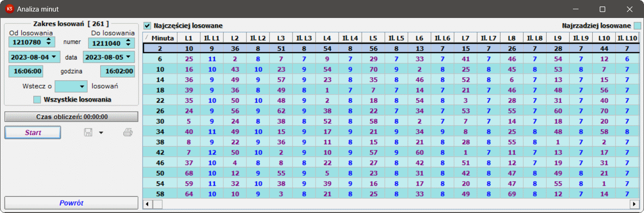The image size is (644, 213).
Task: Click the Il. L2 column header
Action: tap(258, 38)
